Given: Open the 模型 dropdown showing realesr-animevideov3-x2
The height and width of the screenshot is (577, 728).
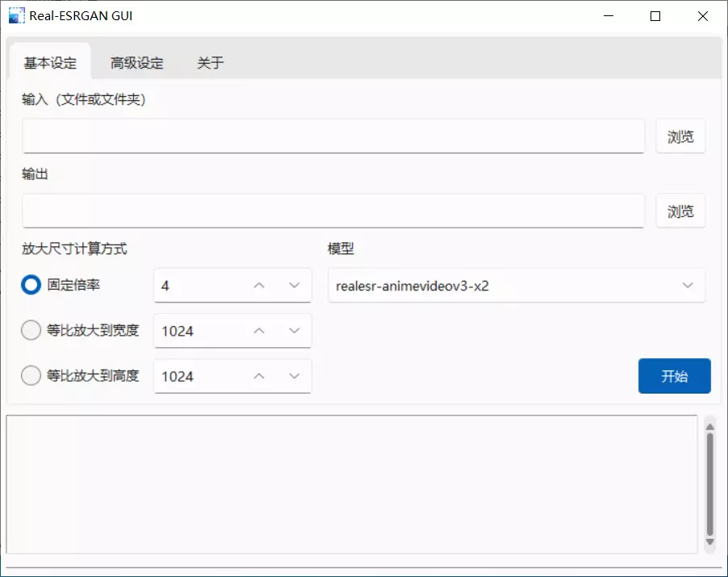Looking at the screenshot, I should point(516,286).
